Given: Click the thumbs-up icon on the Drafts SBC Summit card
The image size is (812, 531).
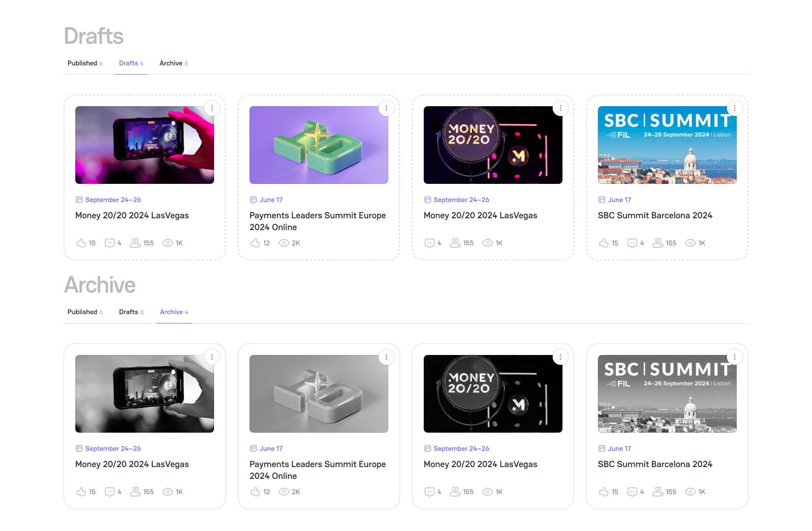Looking at the screenshot, I should pos(603,243).
